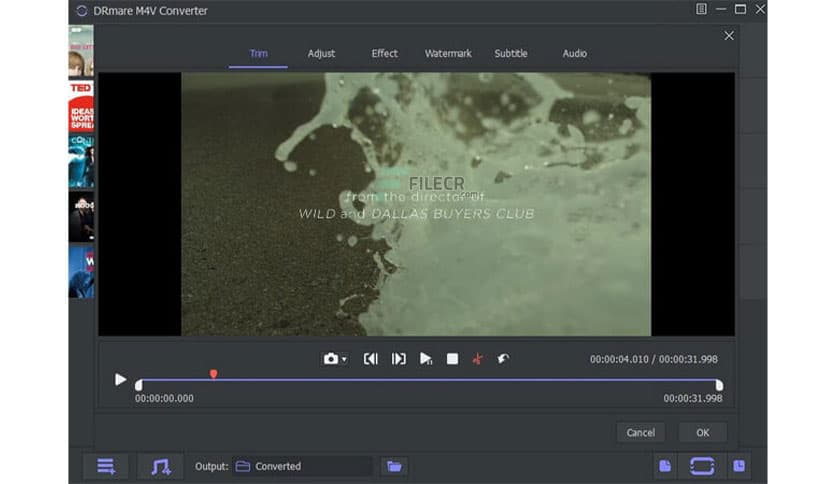Viewport: 836px width, 484px height.
Task: Reset trim with the undo arrow
Action: click(x=503, y=359)
